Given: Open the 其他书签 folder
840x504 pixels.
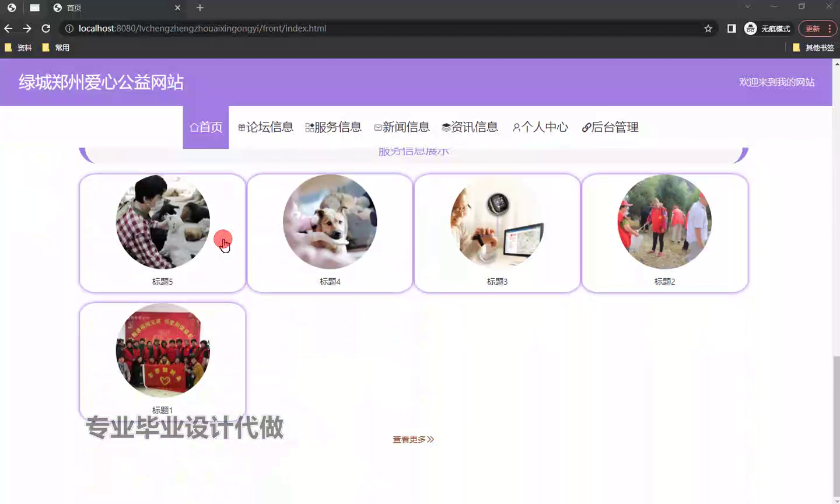Looking at the screenshot, I should (813, 48).
